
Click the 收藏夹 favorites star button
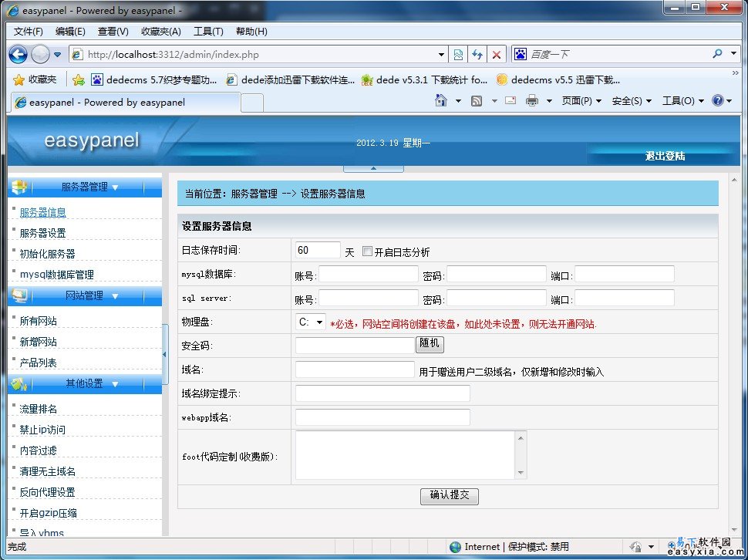(x=35, y=79)
